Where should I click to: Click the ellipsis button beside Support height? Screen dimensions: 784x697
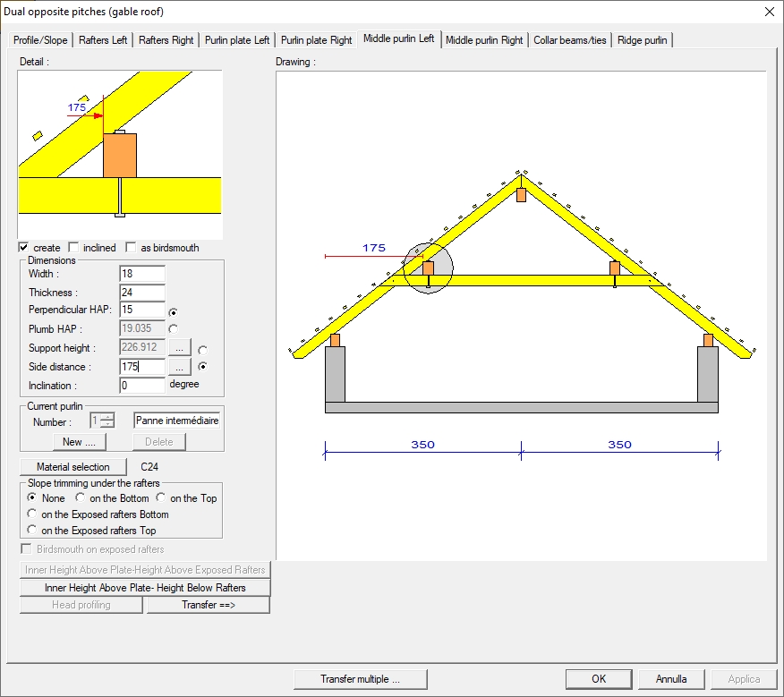pos(180,348)
